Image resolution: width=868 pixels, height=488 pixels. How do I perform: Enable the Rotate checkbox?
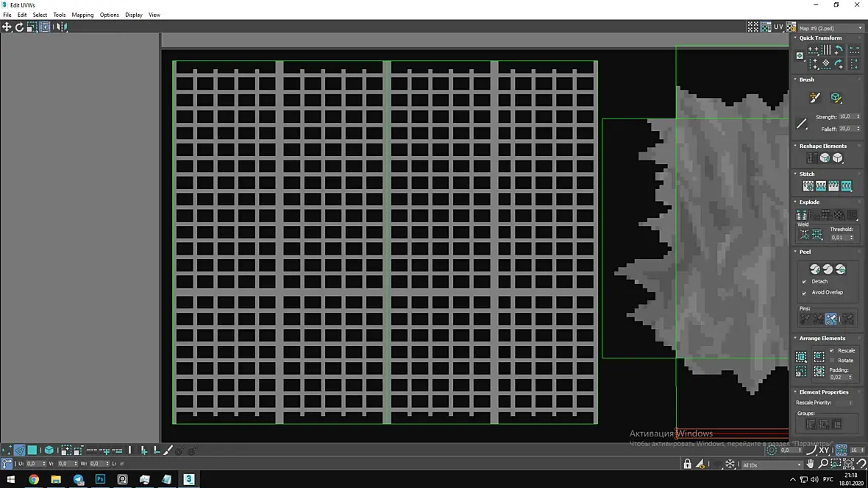click(x=832, y=361)
